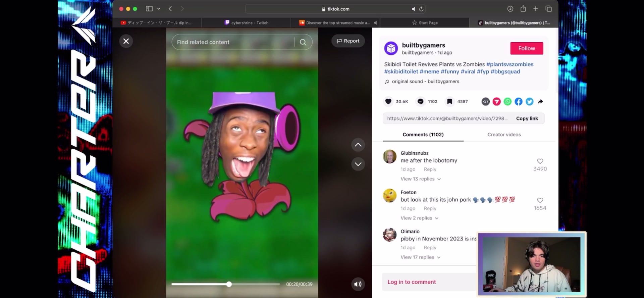Screen dimensions: 644x298
Task: Switch to the Start Page tab
Action: [425, 23]
